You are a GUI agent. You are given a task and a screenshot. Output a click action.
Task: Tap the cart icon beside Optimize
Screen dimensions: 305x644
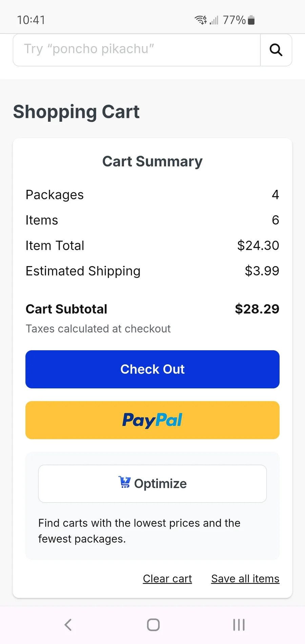tap(124, 482)
